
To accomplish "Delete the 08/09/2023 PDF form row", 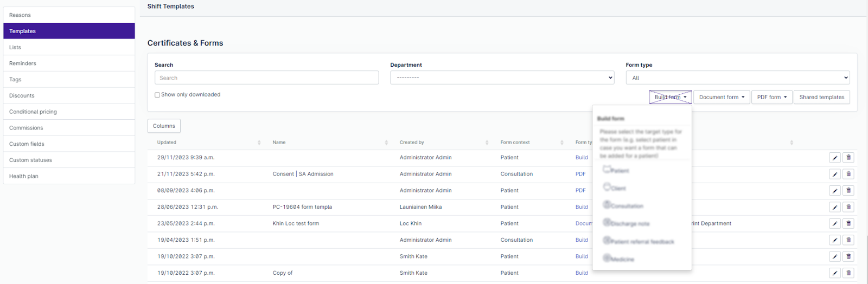I will (848, 191).
